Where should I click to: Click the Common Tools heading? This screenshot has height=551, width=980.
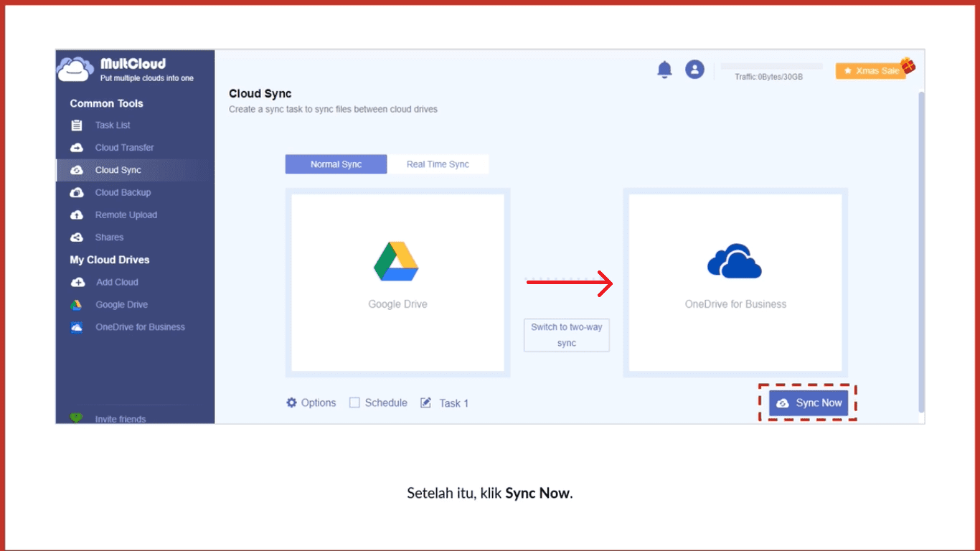[106, 103]
